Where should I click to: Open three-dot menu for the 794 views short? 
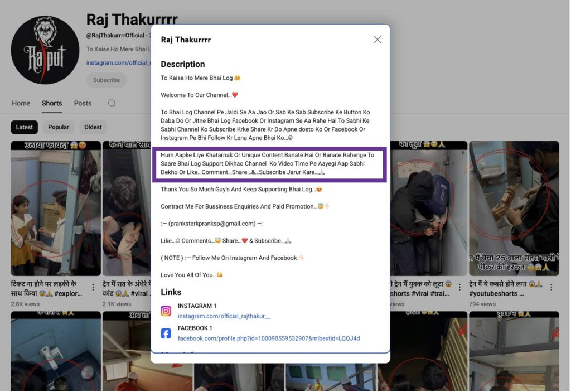[551, 287]
